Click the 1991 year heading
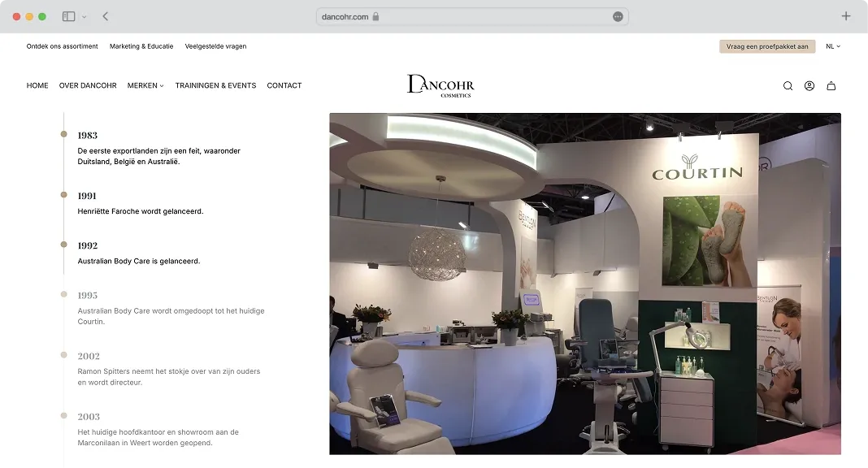This screenshot has height=468, width=868. click(87, 196)
